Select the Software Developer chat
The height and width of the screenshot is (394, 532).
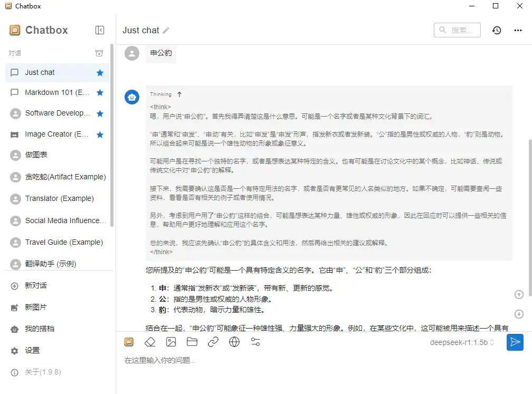pyautogui.click(x=57, y=113)
